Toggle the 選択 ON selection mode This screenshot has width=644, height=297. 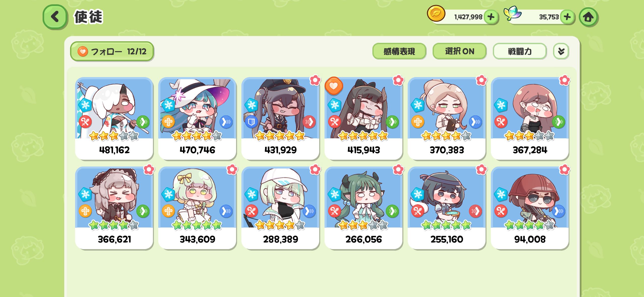click(459, 51)
